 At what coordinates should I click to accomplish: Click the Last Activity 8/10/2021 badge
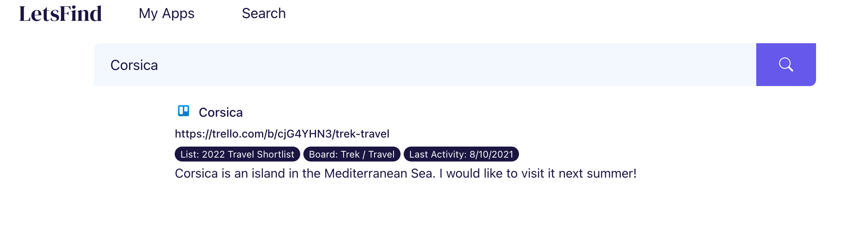click(x=461, y=154)
